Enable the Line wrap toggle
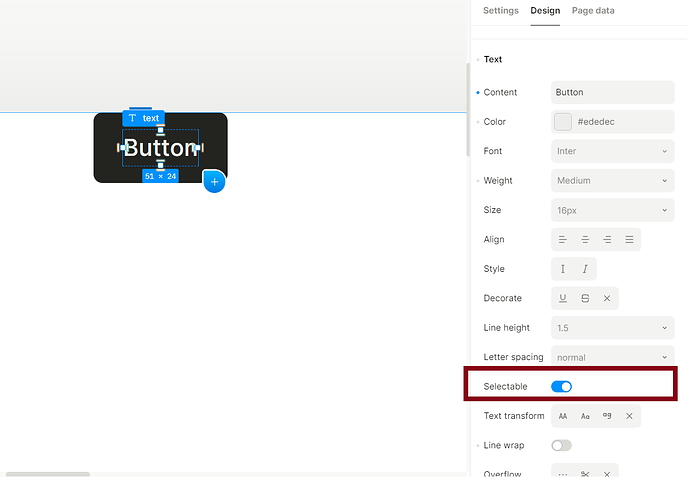Screen dimensions: 690x482 click(561, 445)
